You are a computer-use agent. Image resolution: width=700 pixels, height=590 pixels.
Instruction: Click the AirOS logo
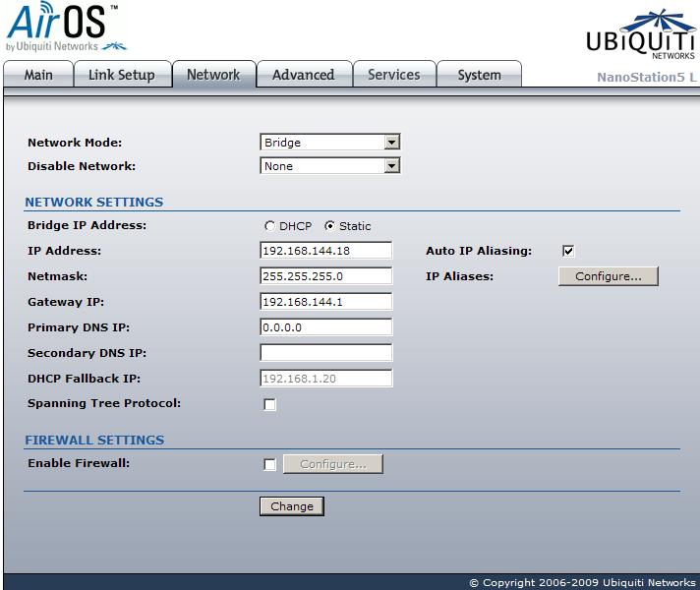click(66, 27)
